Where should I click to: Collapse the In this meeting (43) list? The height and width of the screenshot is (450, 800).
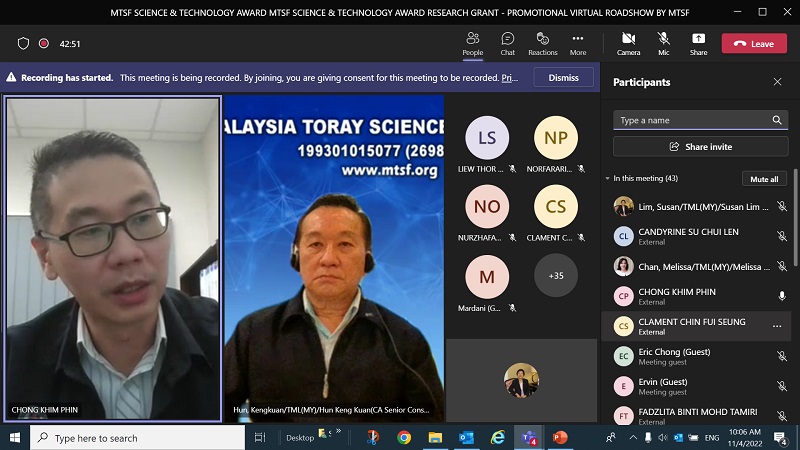(x=607, y=179)
